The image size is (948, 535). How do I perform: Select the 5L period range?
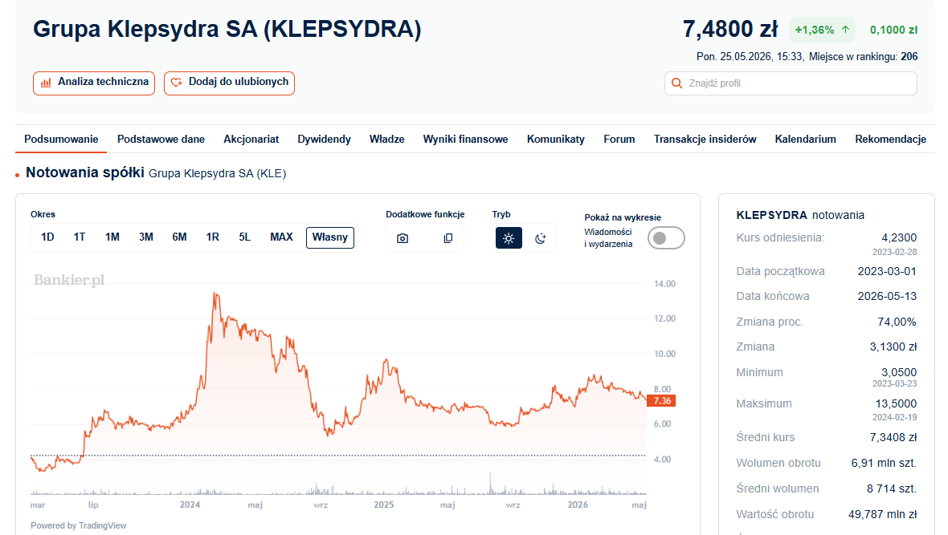[x=244, y=237]
